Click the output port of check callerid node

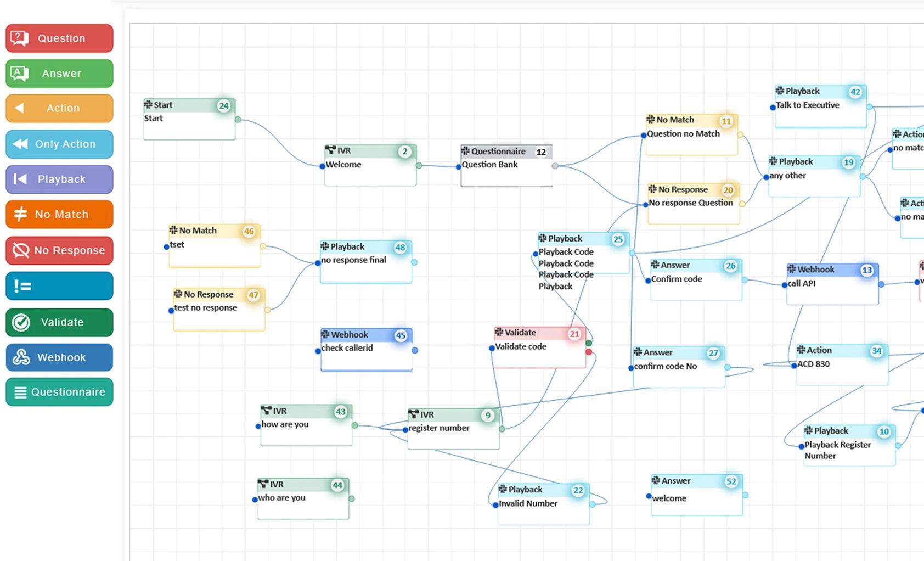415,350
